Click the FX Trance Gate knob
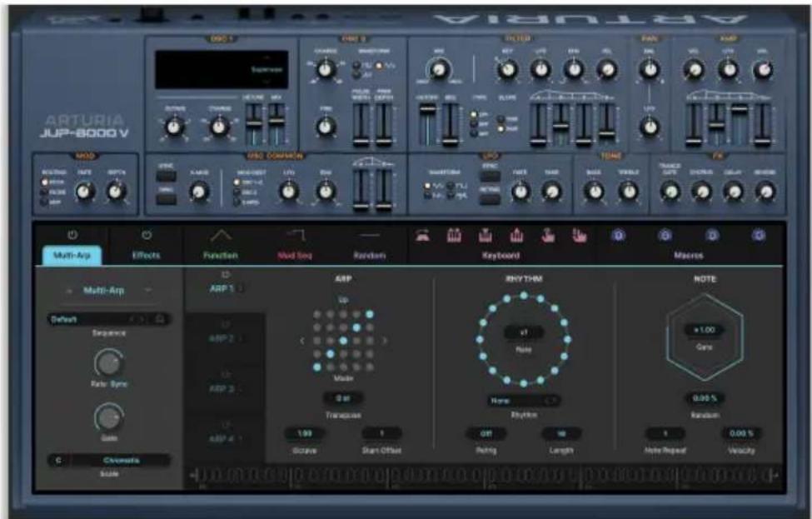 point(670,191)
